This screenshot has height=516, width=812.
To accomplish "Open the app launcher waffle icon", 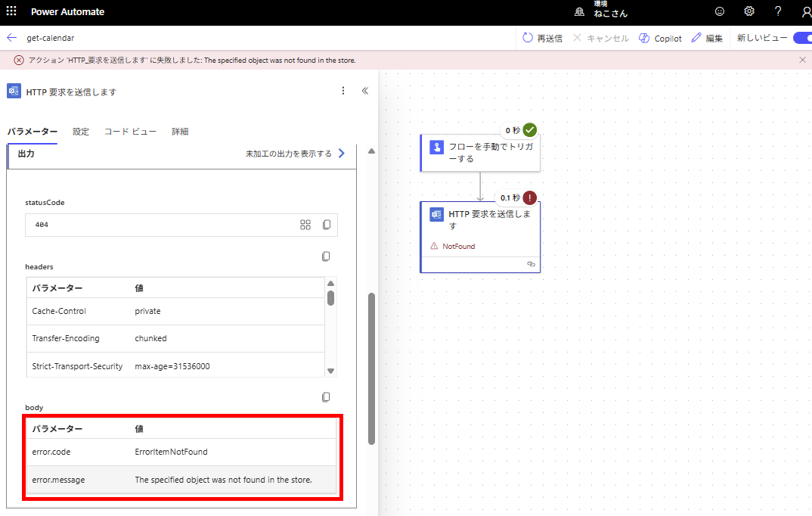I will pyautogui.click(x=11, y=11).
